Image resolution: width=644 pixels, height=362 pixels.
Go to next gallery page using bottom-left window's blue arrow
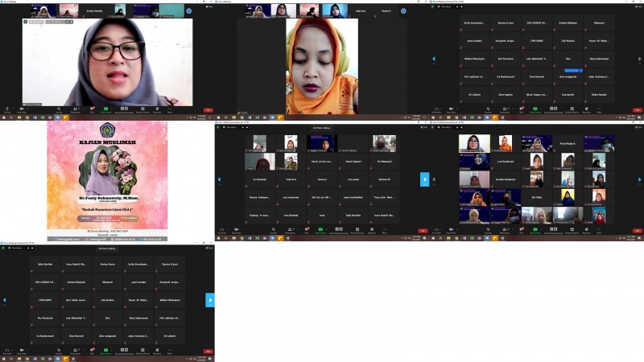[211, 300]
